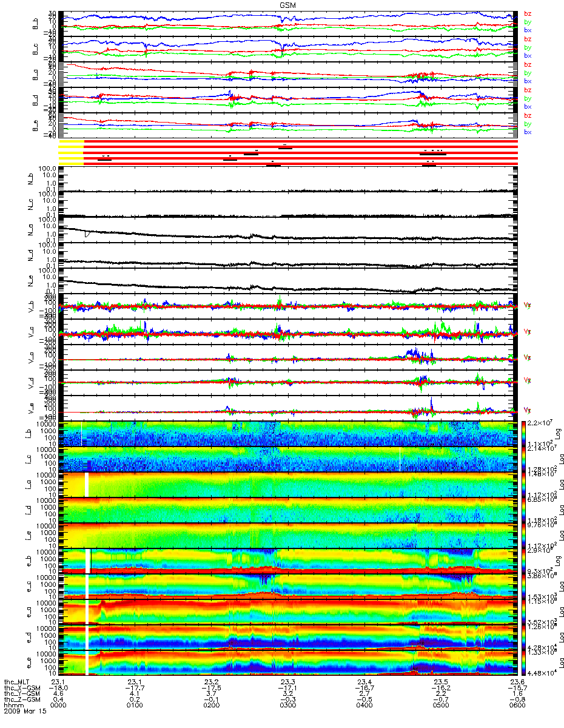Click the 0100 time tick label
This screenshot has width=564, height=728.
coord(135,706)
